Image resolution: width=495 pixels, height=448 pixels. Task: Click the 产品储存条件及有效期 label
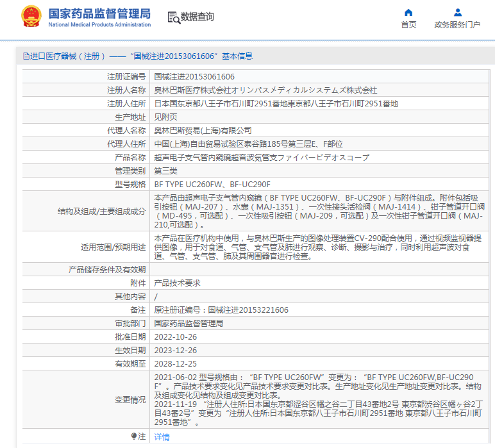point(107,269)
